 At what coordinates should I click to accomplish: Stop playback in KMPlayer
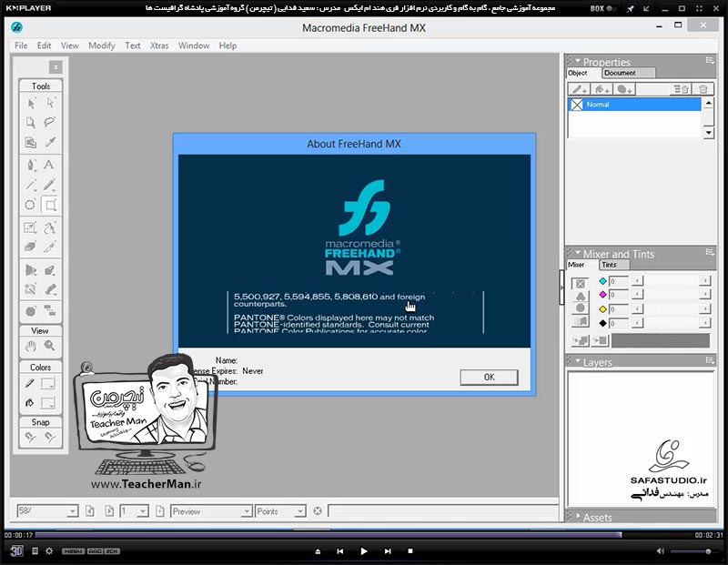(x=410, y=551)
